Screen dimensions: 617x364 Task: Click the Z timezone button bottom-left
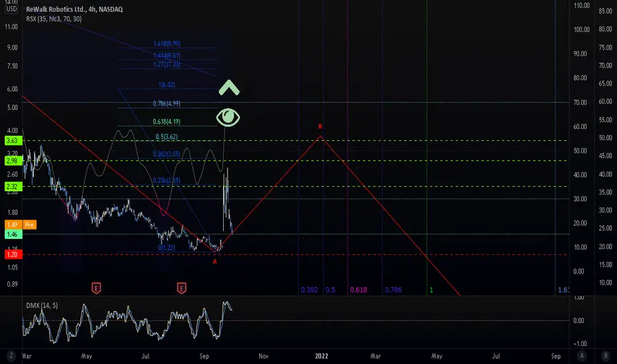click(11, 356)
